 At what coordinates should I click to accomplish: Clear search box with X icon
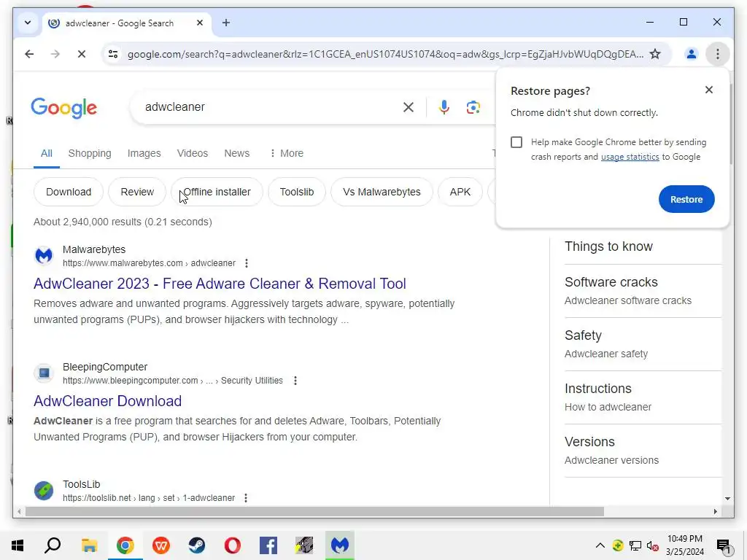(409, 107)
